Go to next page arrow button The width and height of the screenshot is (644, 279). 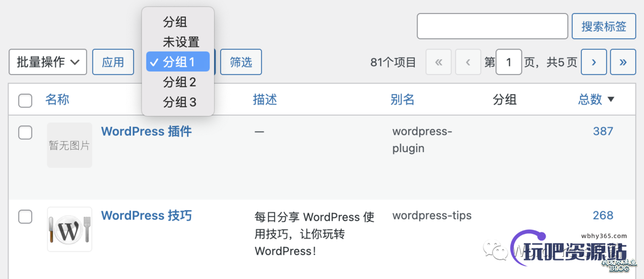coord(594,62)
